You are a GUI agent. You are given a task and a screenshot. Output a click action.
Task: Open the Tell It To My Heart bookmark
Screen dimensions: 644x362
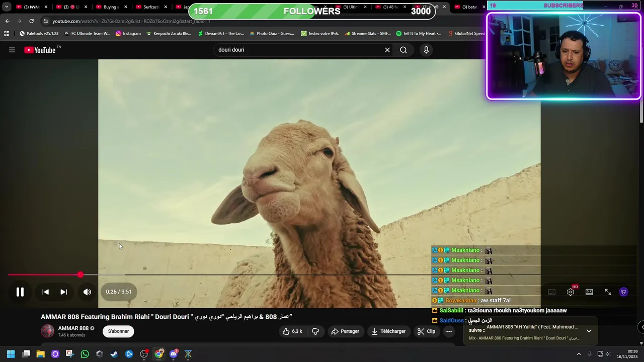[419, 34]
